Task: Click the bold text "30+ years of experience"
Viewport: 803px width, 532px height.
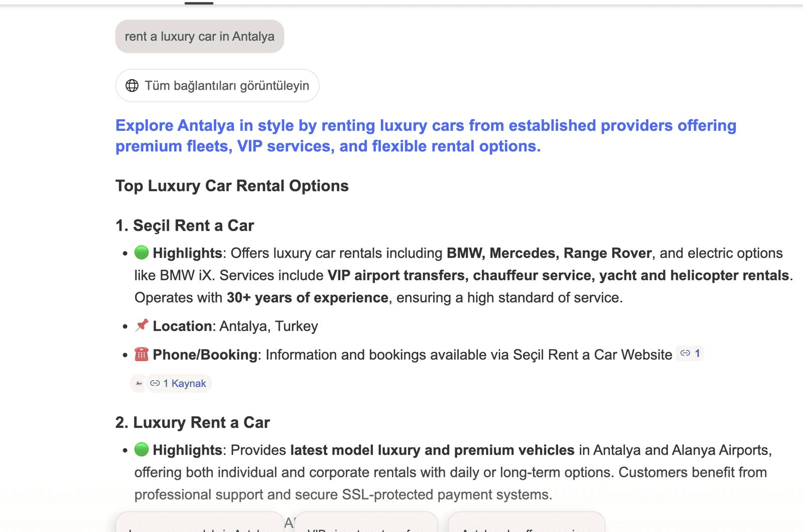Action: click(x=307, y=298)
